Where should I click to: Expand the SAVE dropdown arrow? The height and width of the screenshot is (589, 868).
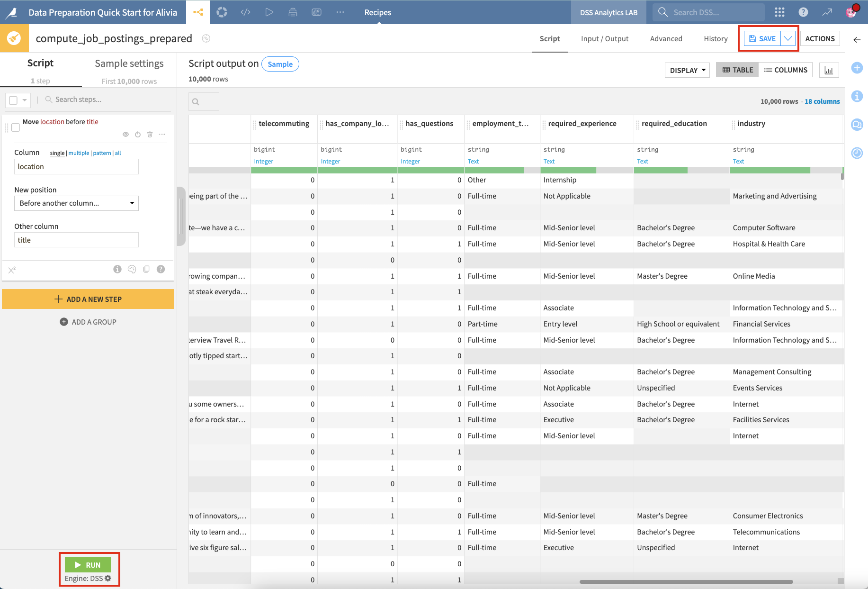tap(788, 38)
